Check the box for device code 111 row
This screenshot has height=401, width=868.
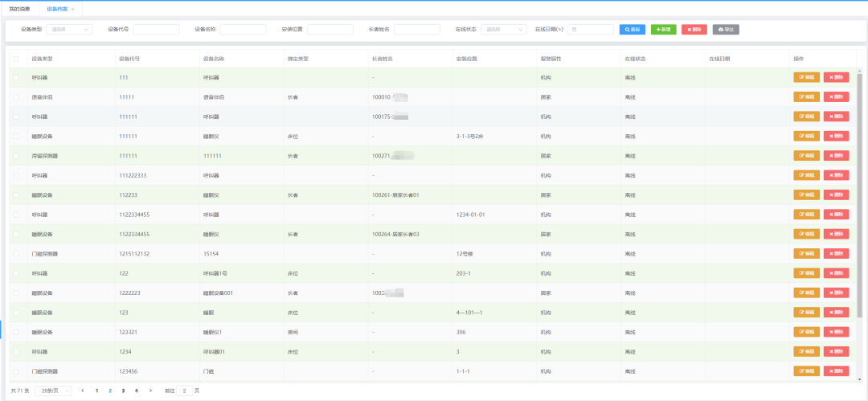(x=15, y=77)
